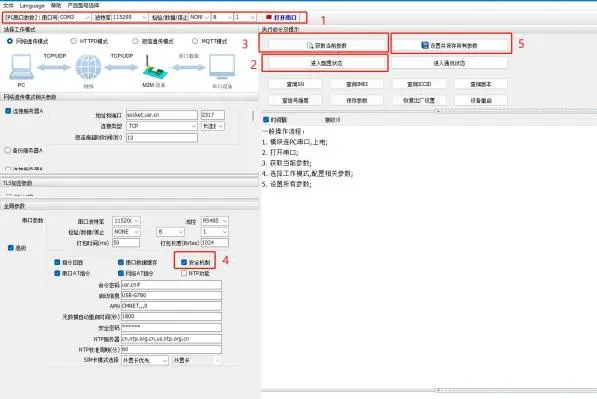Click the NTP server address field
Image resolution: width=597 pixels, height=399 pixels.
click(171, 339)
